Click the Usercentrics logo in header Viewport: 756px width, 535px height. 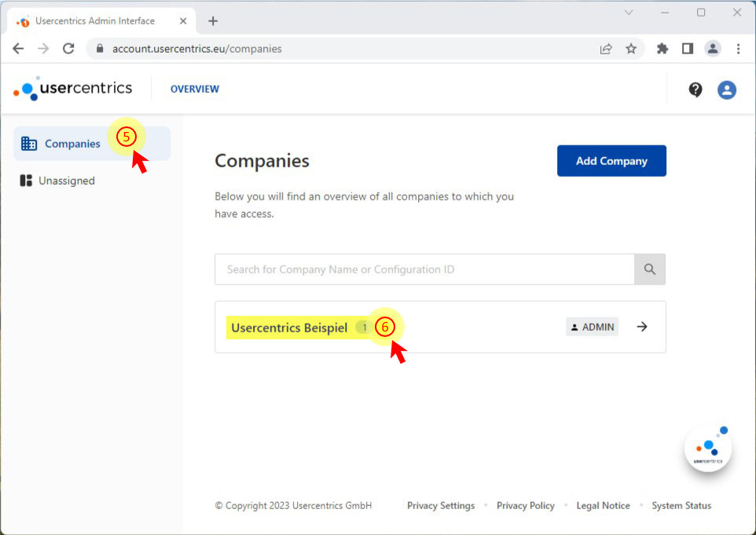pyautogui.click(x=73, y=89)
